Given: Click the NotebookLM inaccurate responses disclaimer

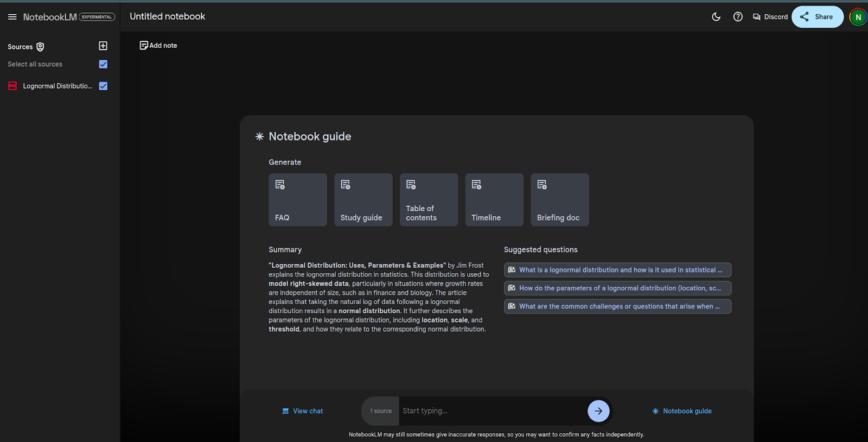Looking at the screenshot, I should [x=496, y=434].
